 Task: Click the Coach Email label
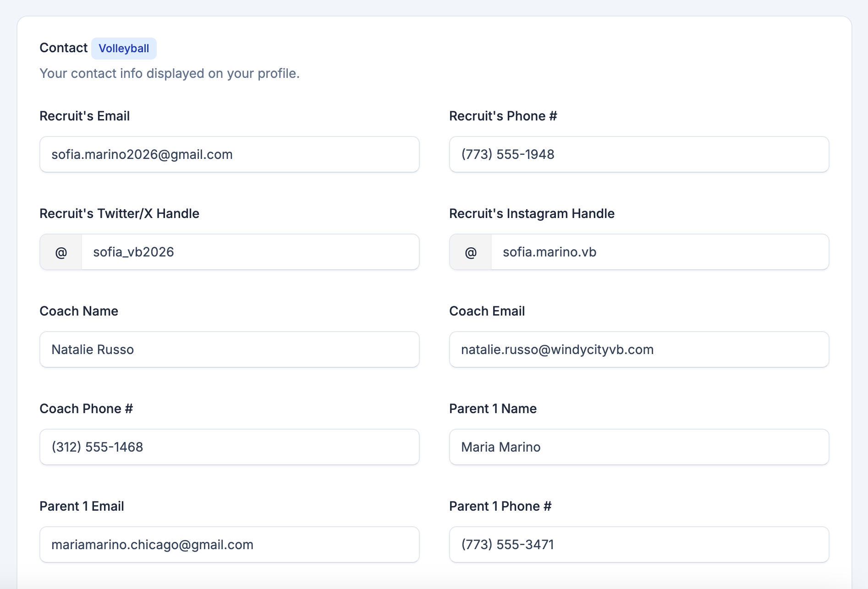[x=487, y=311]
